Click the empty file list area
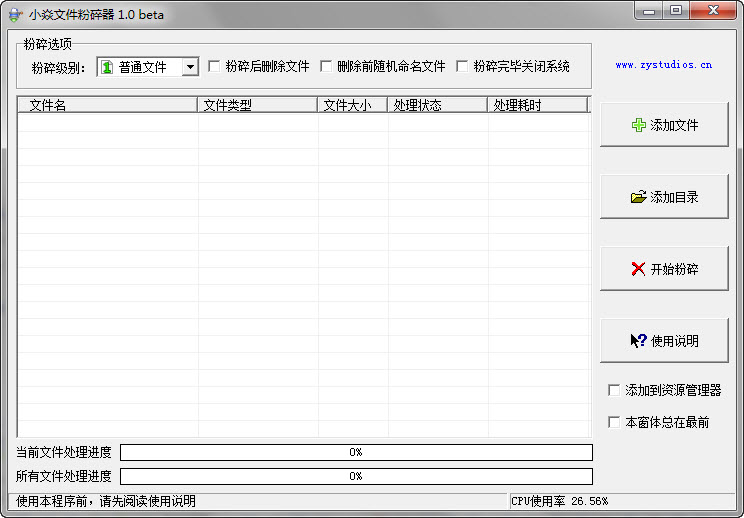This screenshot has height=518, width=744. click(x=304, y=275)
